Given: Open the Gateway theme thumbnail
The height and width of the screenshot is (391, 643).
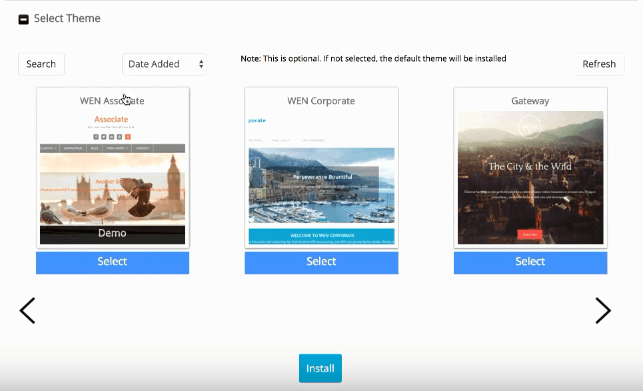Looking at the screenshot, I should tap(530, 178).
